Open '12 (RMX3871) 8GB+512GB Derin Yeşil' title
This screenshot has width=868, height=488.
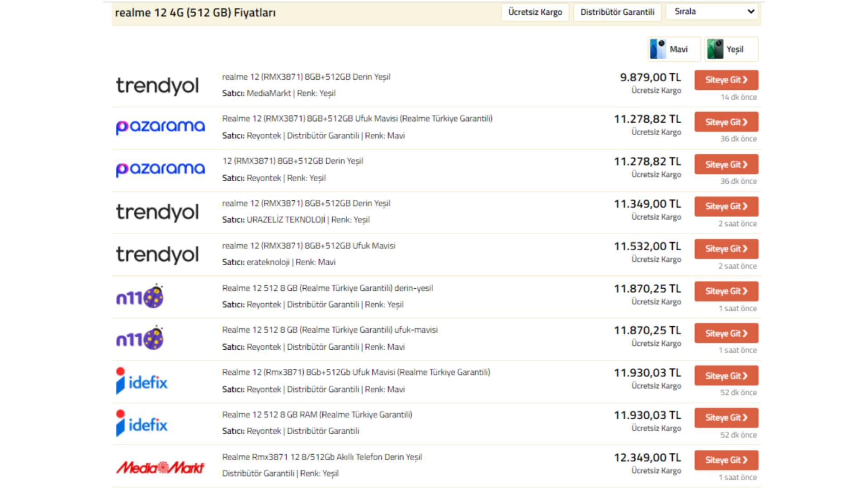[x=292, y=161]
